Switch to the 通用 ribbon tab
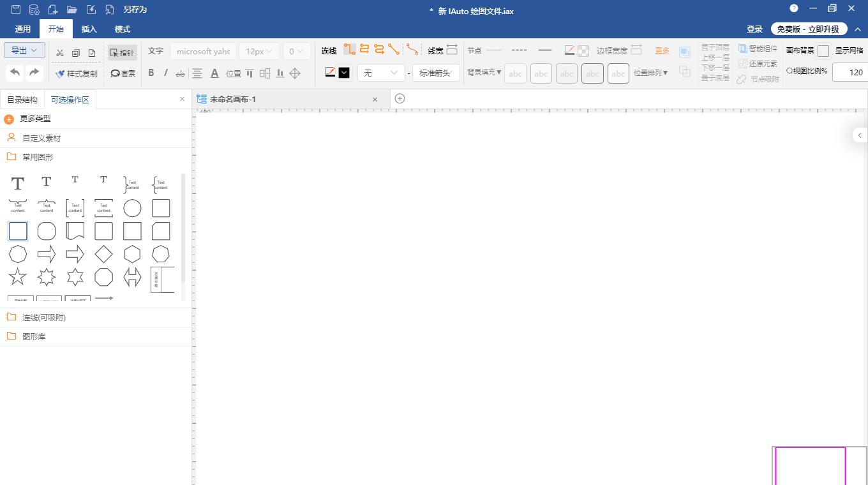 23,29
